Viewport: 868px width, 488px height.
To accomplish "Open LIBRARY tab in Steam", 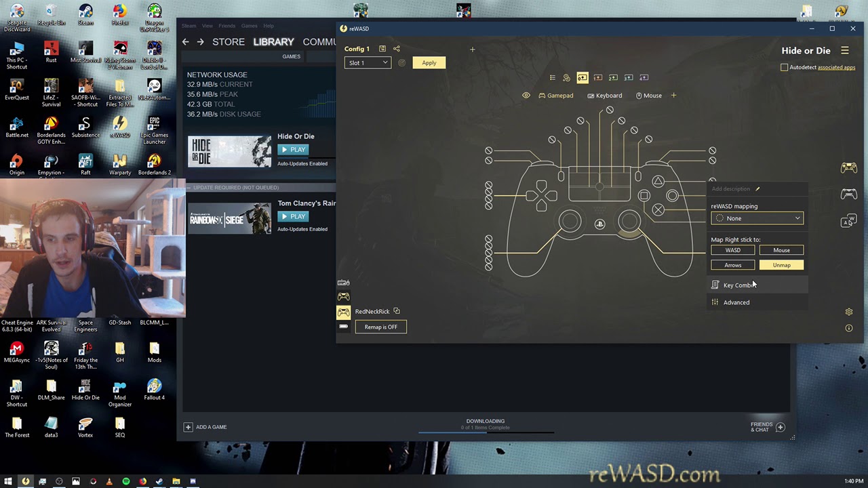I will [273, 42].
